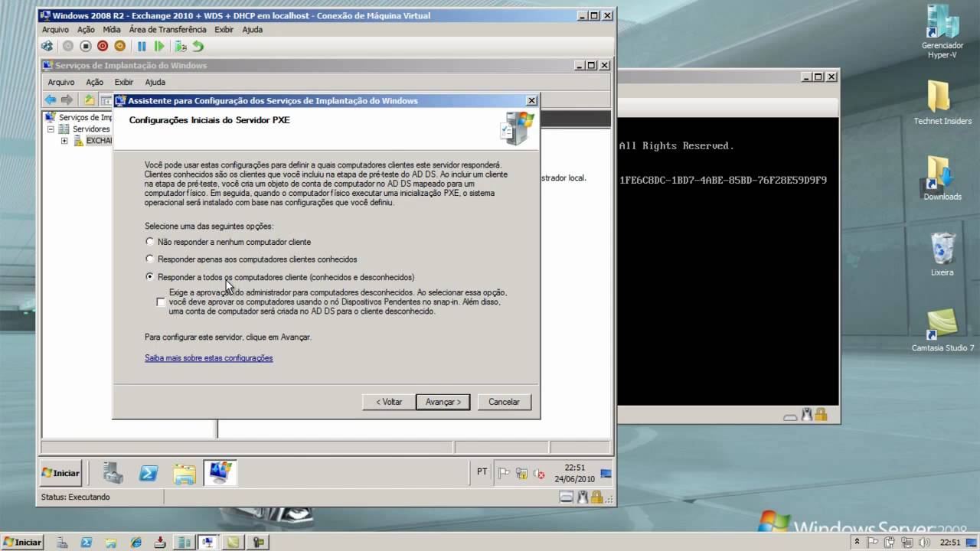980x551 pixels.
Task: Open Windows Explorer from guest taskbar
Action: [x=185, y=473]
